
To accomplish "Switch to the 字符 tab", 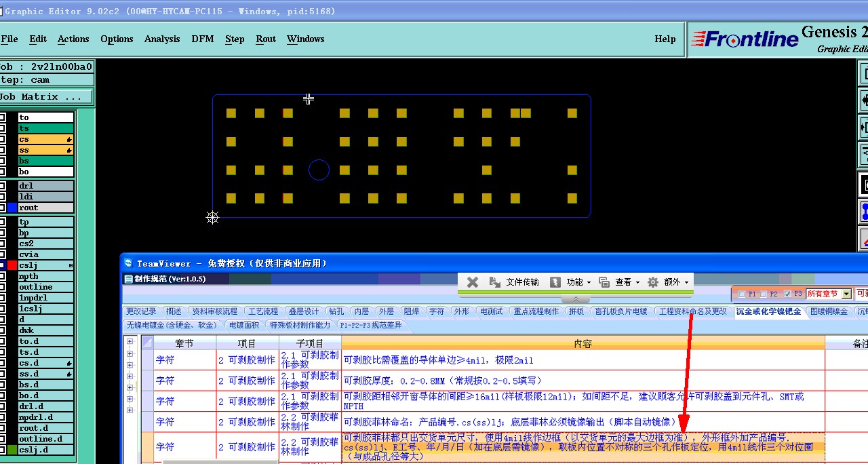I will [437, 311].
